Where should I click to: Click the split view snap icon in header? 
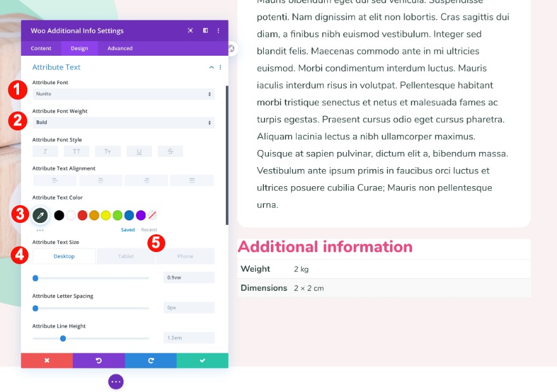click(x=205, y=30)
